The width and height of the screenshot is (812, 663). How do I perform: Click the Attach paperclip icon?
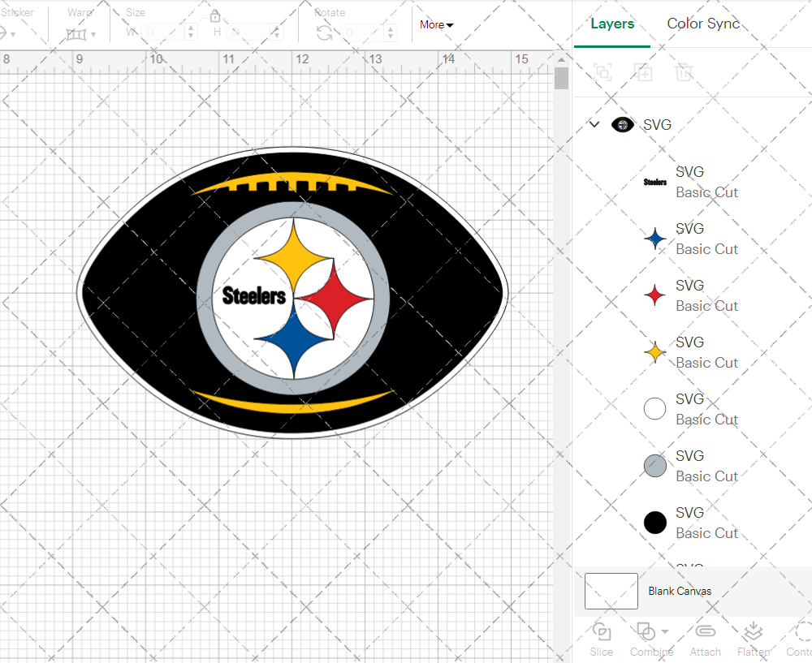(705, 632)
